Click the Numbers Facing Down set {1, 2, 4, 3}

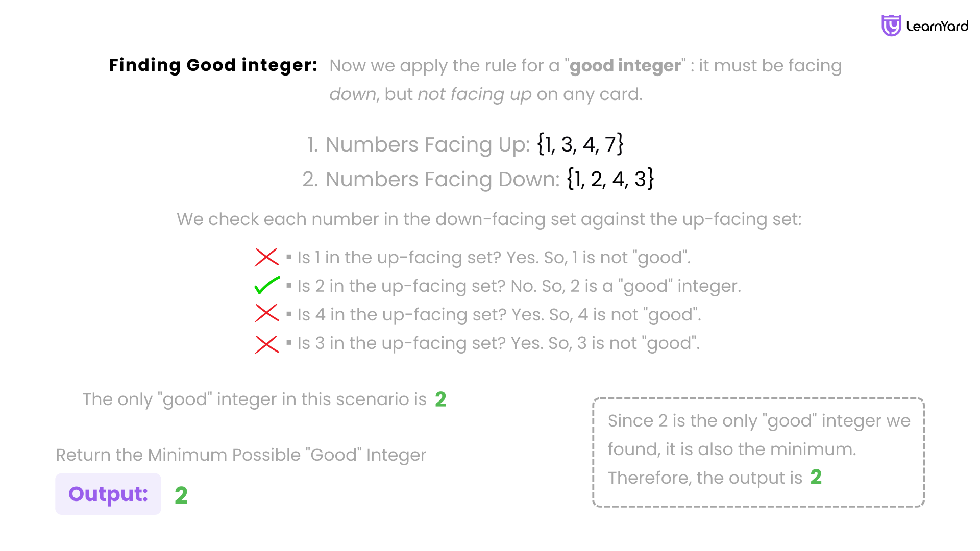click(x=610, y=179)
